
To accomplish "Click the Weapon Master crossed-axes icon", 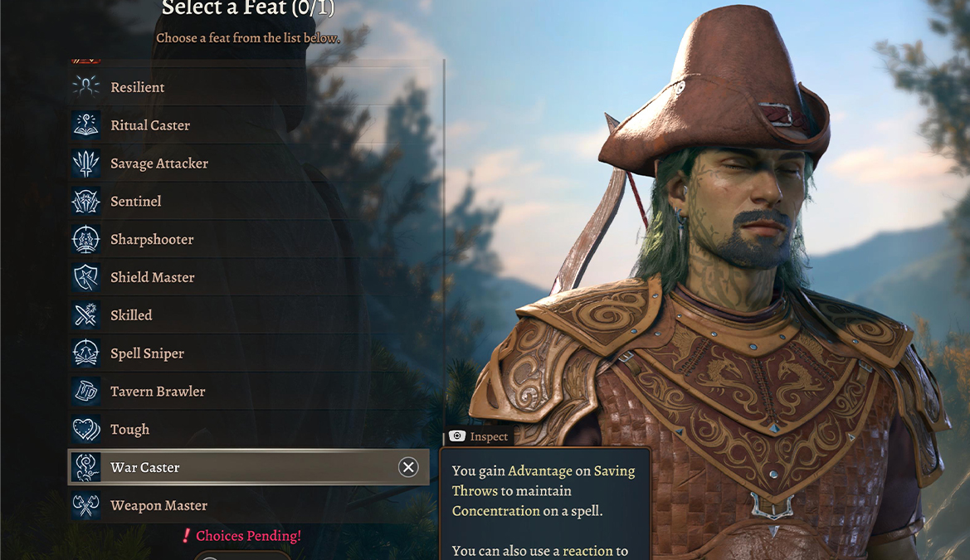I will pyautogui.click(x=86, y=505).
